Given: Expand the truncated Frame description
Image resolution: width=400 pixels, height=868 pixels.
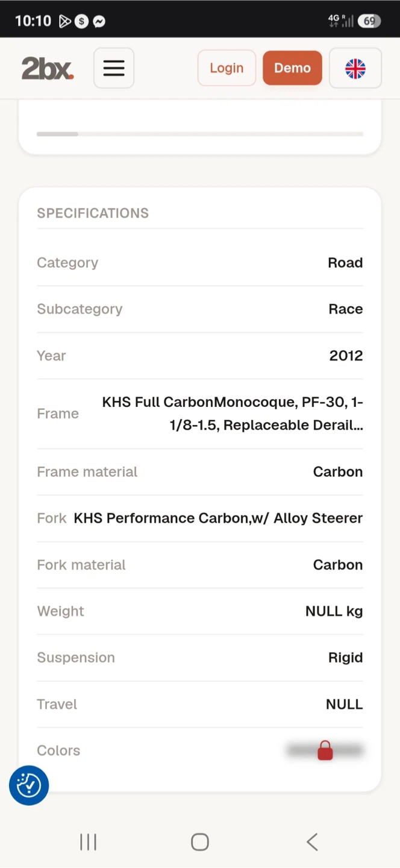Looking at the screenshot, I should (x=233, y=414).
